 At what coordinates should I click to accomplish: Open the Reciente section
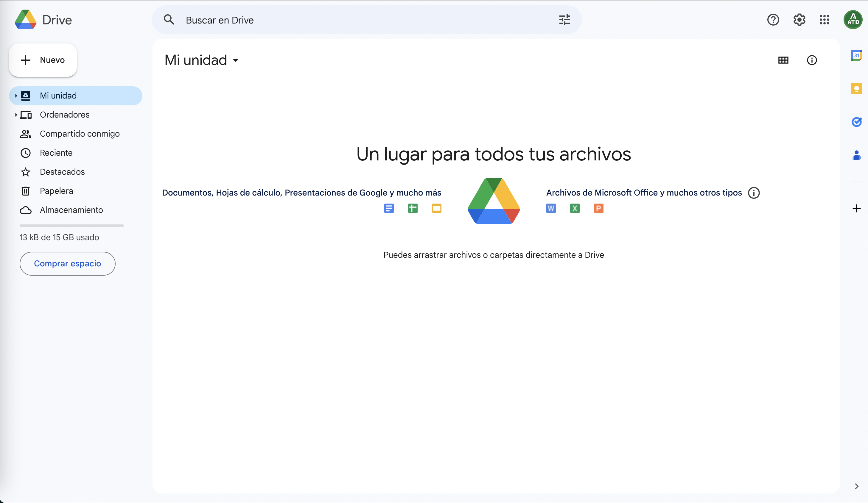[x=75, y=153]
